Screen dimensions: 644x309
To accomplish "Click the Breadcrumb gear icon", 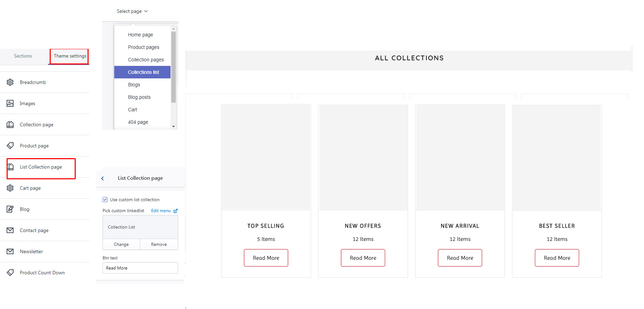I will click(10, 82).
